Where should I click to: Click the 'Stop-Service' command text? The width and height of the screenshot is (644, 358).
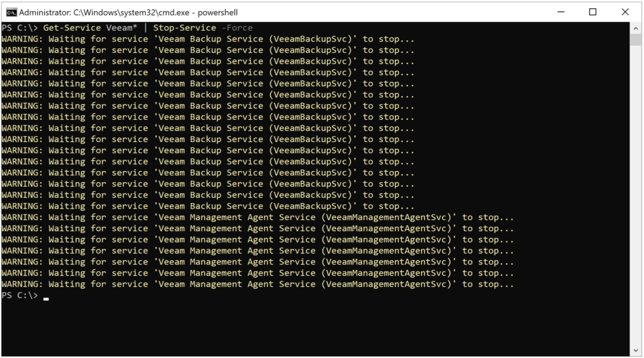pyautogui.click(x=184, y=28)
